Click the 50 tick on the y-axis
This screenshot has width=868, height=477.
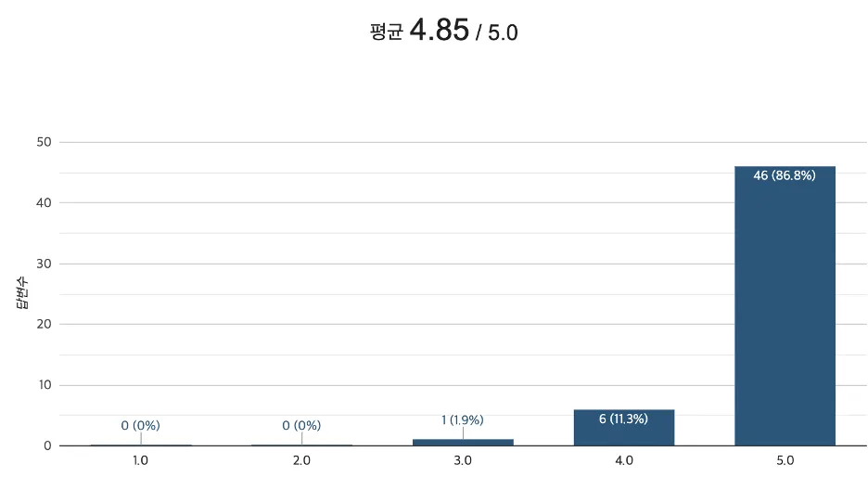[44, 142]
